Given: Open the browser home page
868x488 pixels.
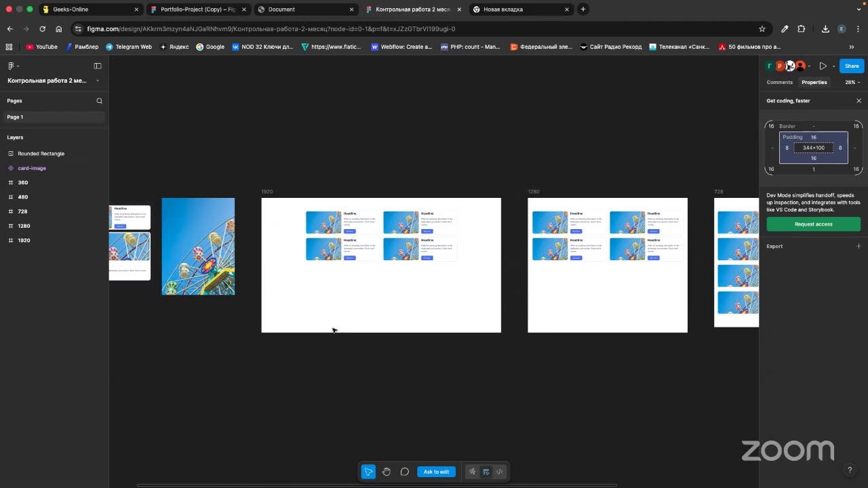Looking at the screenshot, I should pyautogui.click(x=59, y=29).
